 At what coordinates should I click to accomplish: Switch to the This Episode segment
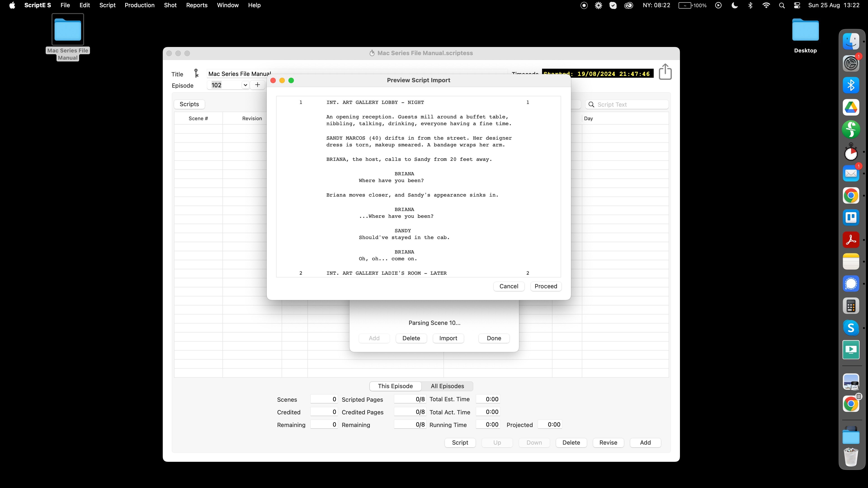pyautogui.click(x=395, y=386)
